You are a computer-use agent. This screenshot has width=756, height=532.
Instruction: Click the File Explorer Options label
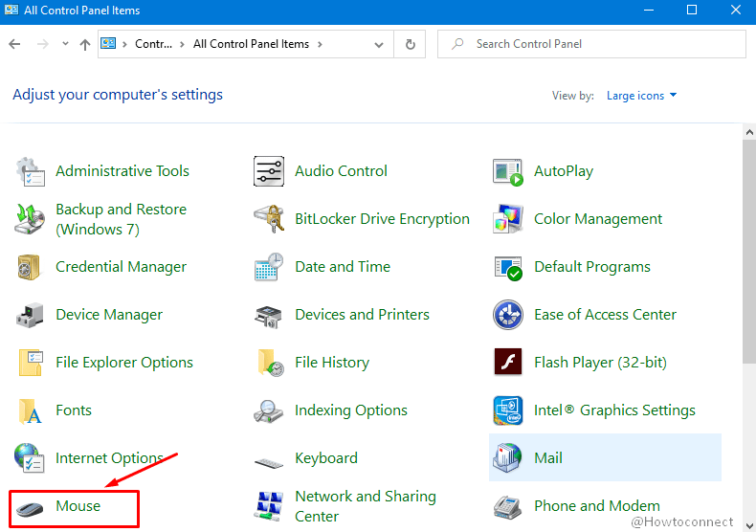click(124, 363)
